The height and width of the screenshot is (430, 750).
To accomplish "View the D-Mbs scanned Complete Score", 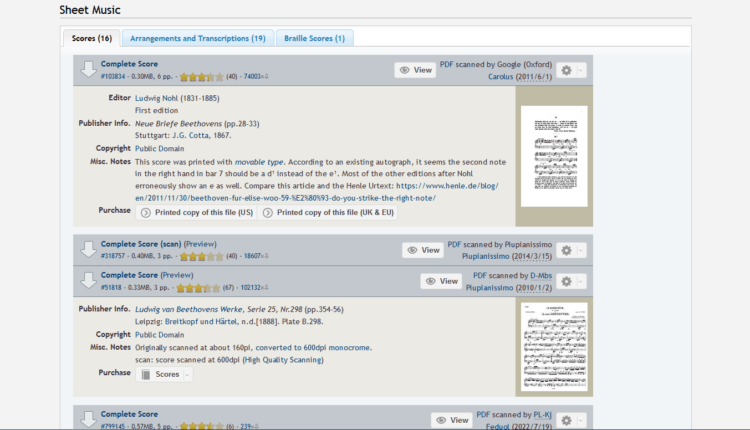I will [x=441, y=281].
